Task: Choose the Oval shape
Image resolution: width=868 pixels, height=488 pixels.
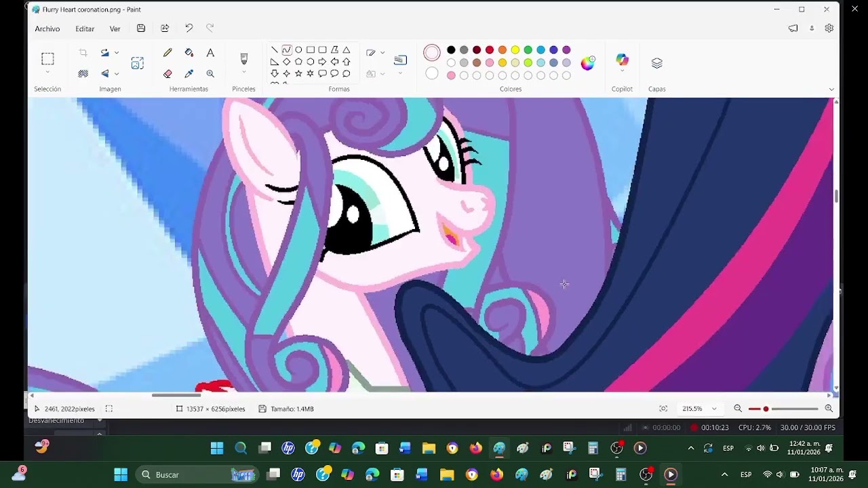Action: point(298,49)
